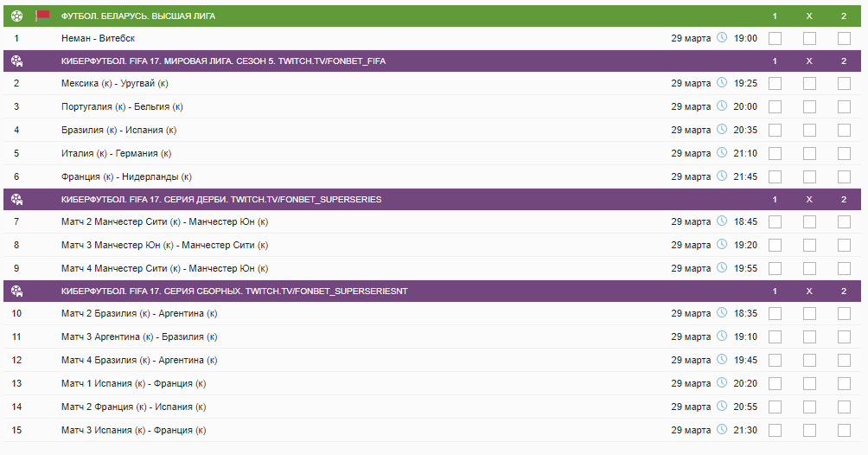868x455 pixels.
Task: Click the esports icon in Derby Series header
Action: point(16,199)
